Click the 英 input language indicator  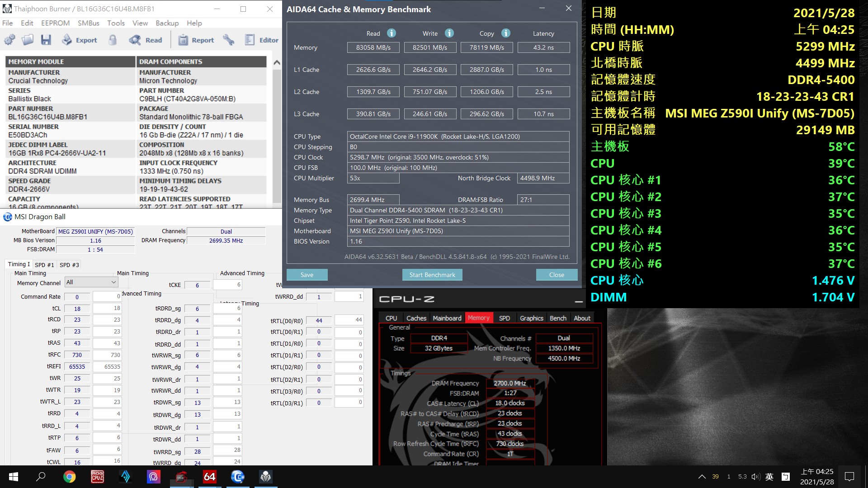[769, 477]
